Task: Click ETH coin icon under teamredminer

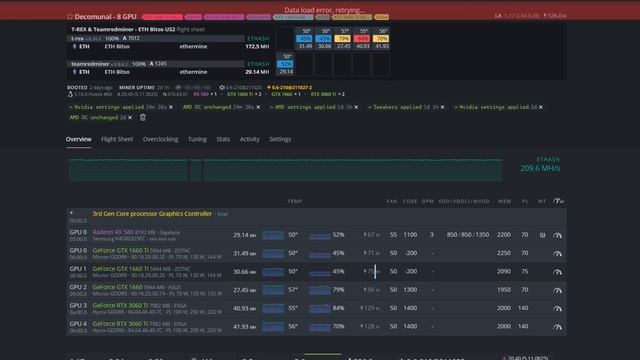Action: pyautogui.click(x=74, y=72)
